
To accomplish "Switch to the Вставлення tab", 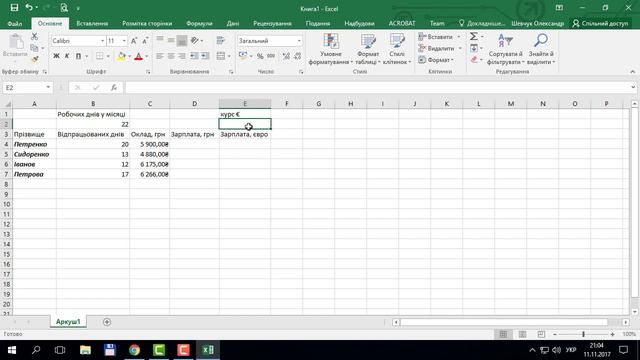I will [92, 24].
